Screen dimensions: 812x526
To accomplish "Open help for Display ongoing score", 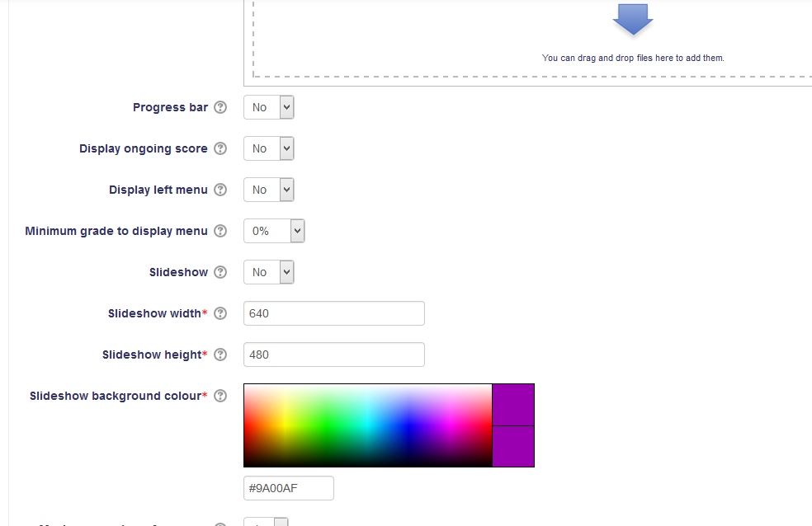I will coord(220,148).
